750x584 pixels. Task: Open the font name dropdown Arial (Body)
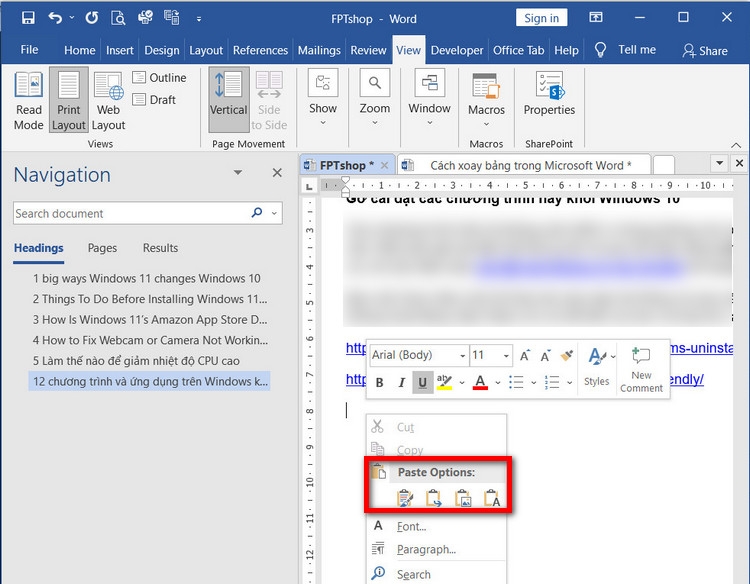tap(419, 355)
